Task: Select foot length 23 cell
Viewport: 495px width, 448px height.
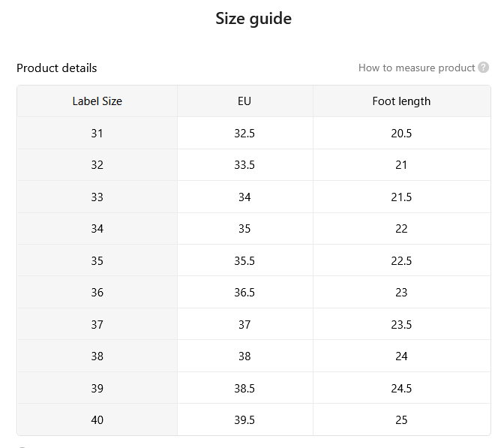Action: [x=401, y=292]
